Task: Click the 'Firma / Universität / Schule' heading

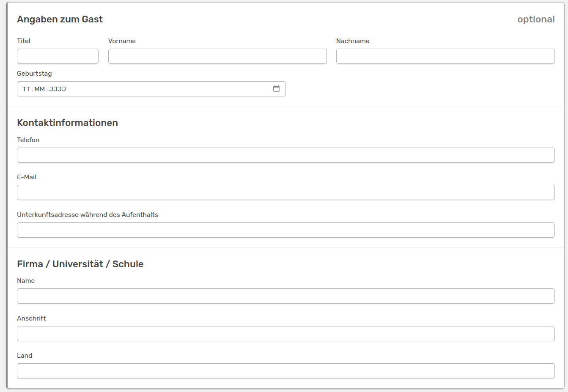Action: [80, 264]
